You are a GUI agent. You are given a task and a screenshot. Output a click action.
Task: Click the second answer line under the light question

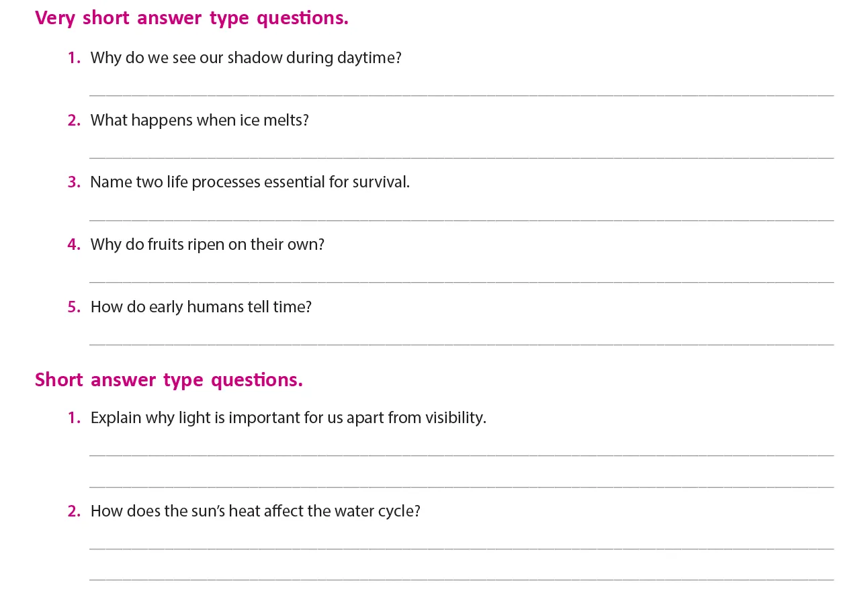click(461, 486)
